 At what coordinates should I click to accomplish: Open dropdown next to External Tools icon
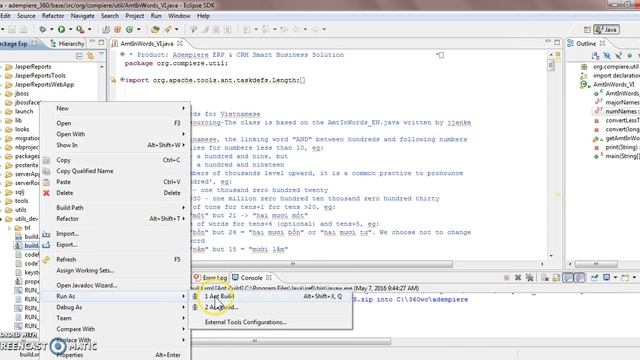[89, 29]
